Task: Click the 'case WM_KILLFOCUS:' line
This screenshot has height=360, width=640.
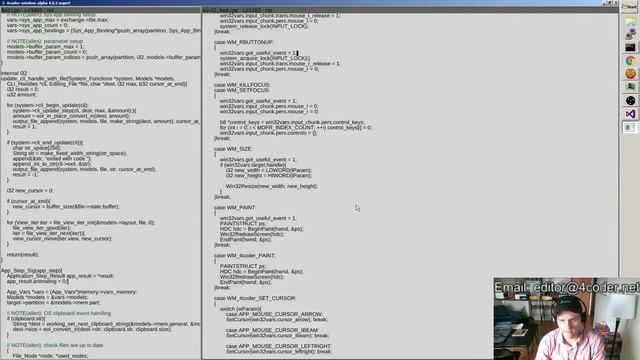Action: (242, 85)
